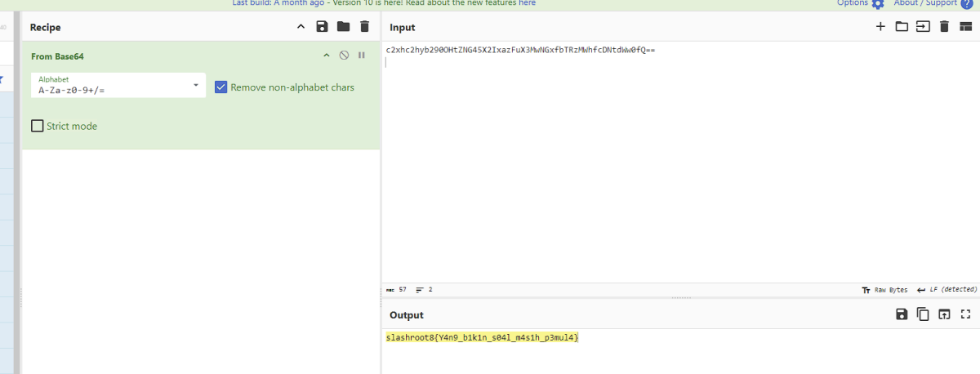Set breakpoint on From Base64 operation
The width and height of the screenshot is (980, 374).
[x=361, y=56]
